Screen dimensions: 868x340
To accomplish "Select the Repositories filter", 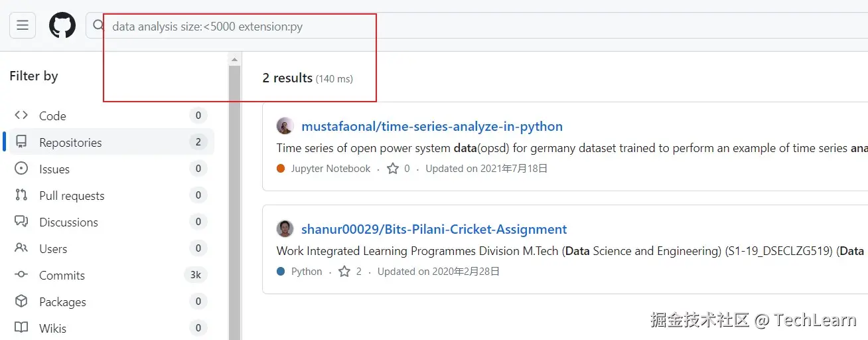I will [x=70, y=142].
